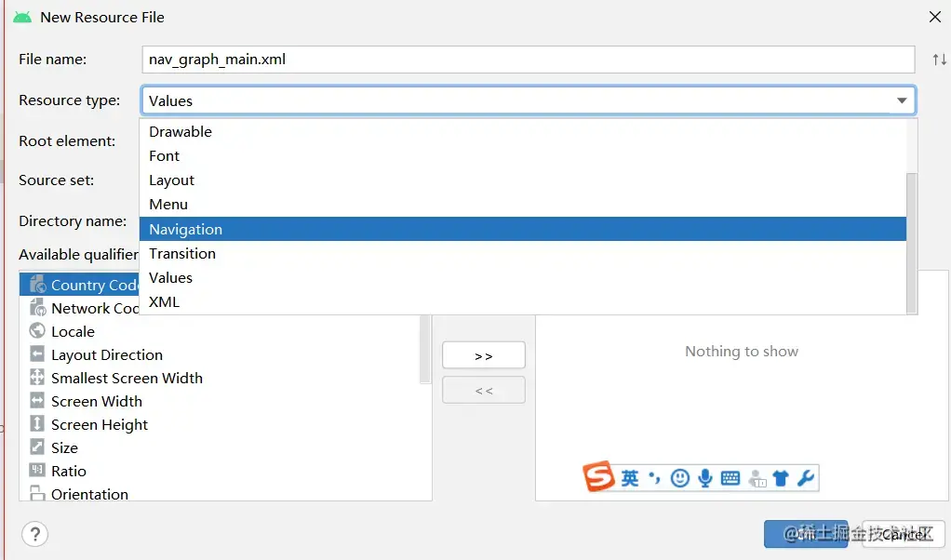Image resolution: width=951 pixels, height=560 pixels.
Task: Click the Locale globe icon
Action: coord(37,330)
